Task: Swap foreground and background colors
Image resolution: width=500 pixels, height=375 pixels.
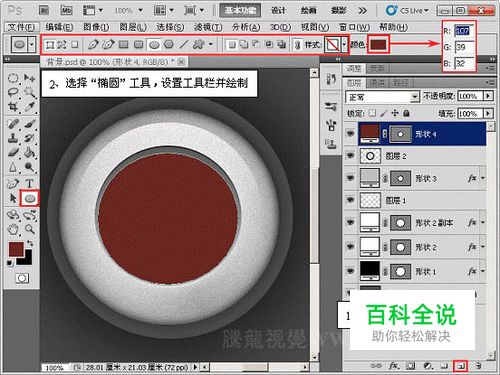Action: pyautogui.click(x=30, y=243)
